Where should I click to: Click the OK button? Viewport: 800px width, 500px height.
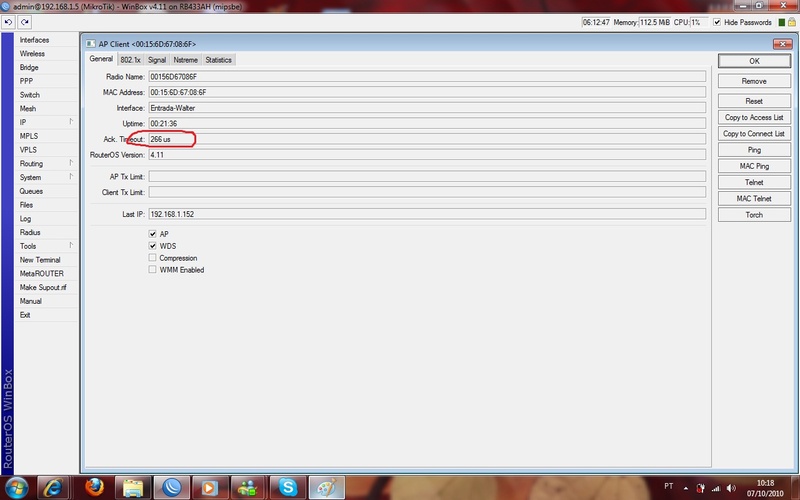coord(754,61)
